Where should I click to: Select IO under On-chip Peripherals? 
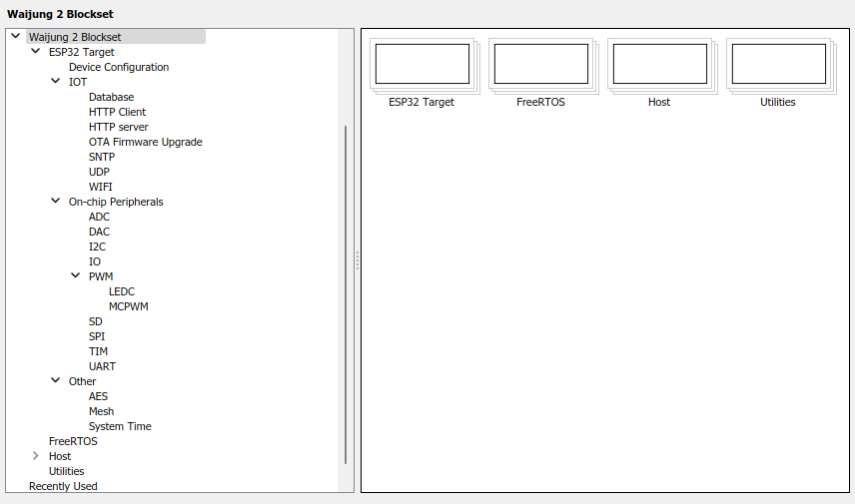click(95, 261)
